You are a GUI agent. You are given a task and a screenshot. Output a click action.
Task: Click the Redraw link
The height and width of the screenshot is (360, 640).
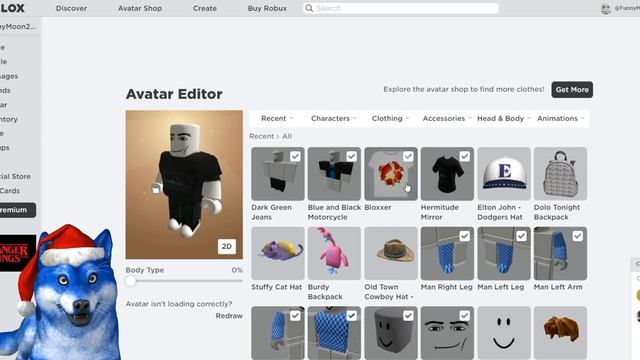(229, 316)
